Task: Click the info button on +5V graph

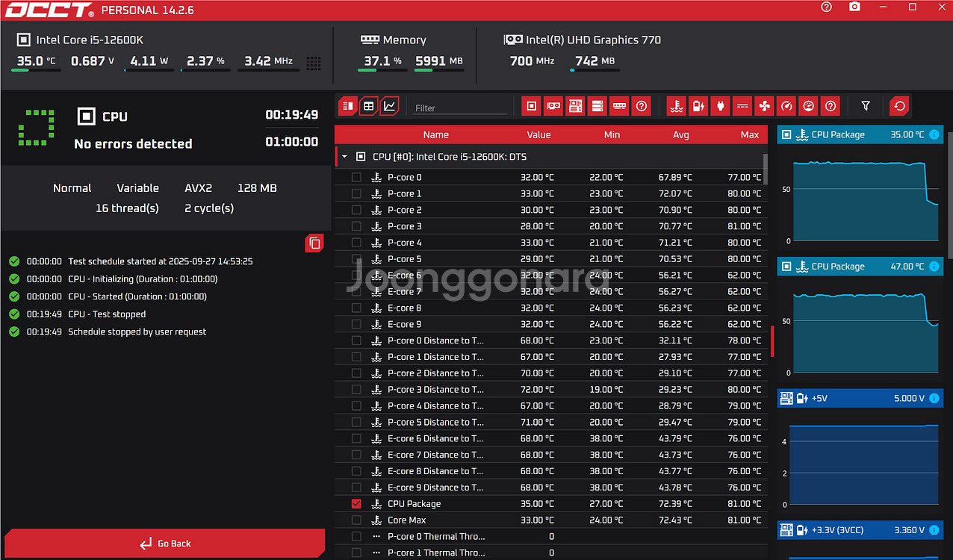Action: click(x=934, y=399)
